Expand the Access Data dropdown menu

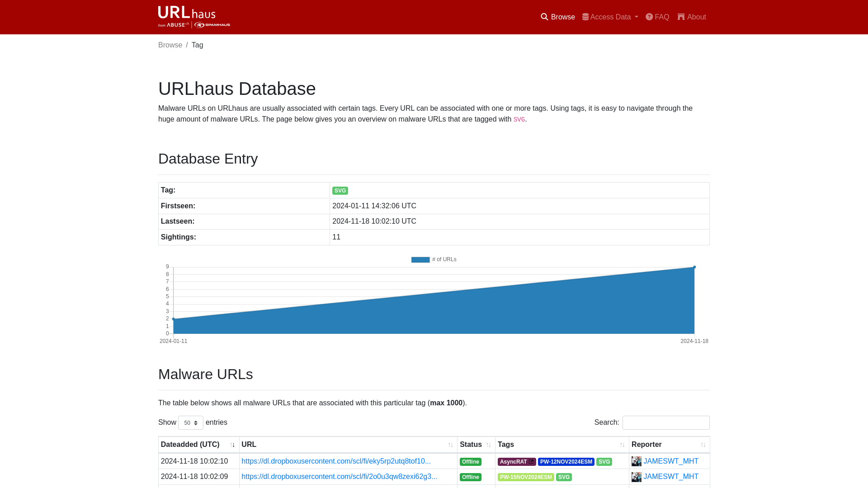tap(610, 17)
